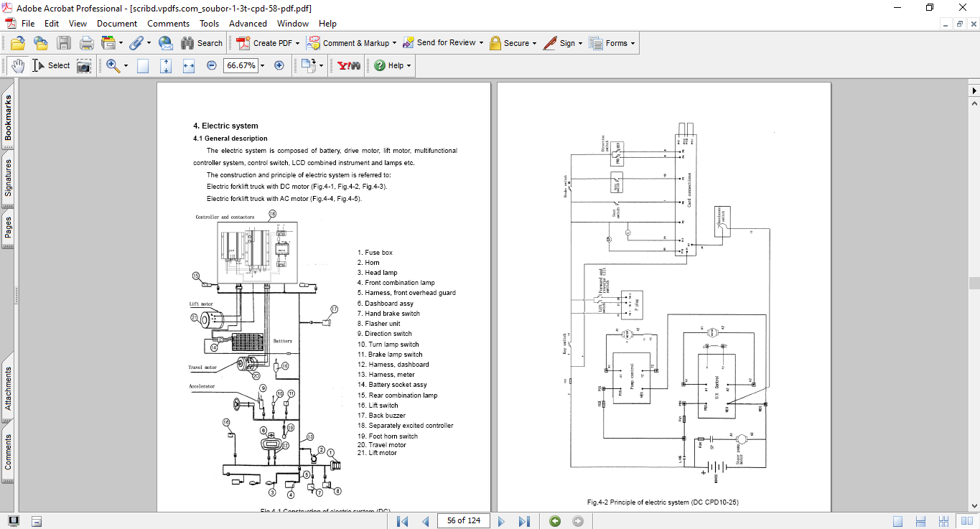Go to previous view using the green arrow
Viewport: 980px width, 529px height.
coord(555,521)
